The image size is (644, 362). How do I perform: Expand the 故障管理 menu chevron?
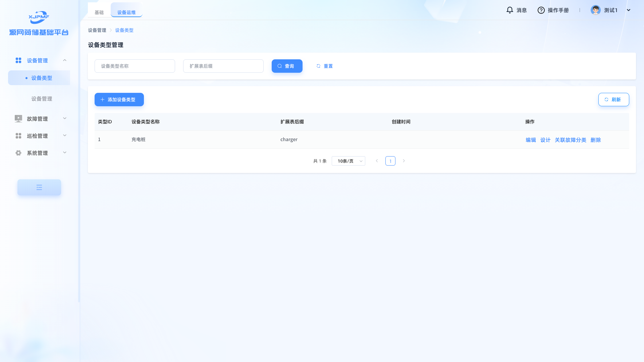point(65,118)
